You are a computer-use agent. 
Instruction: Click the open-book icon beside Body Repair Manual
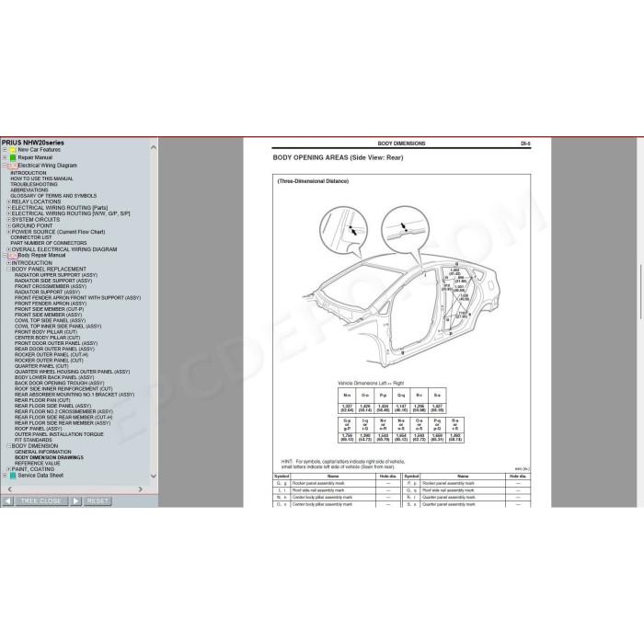pos(13,256)
